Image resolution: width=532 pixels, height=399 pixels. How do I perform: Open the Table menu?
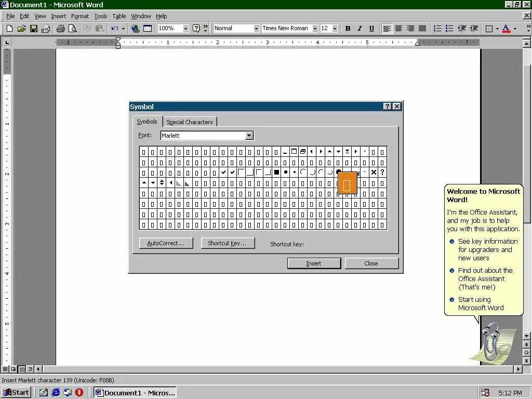click(x=119, y=16)
